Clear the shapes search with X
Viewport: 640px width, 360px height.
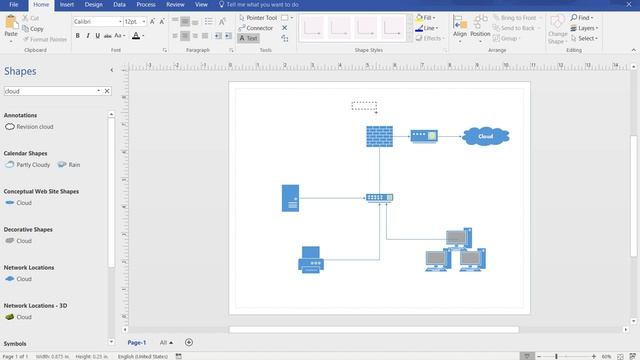tap(107, 91)
